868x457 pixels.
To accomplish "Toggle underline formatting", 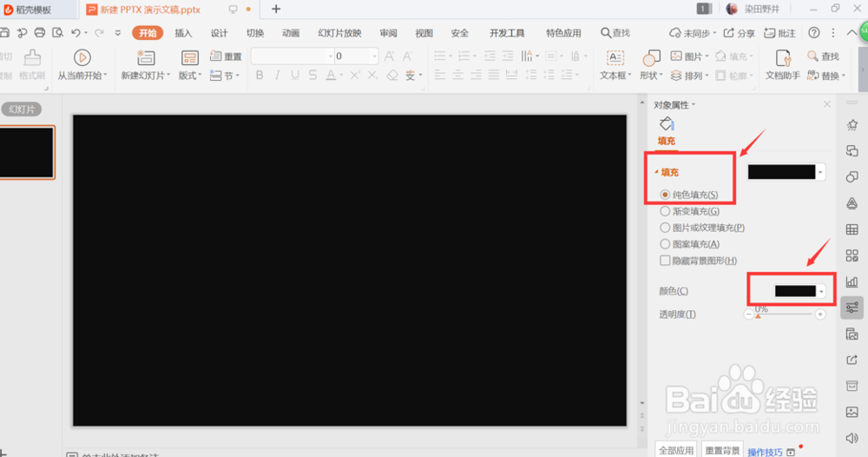I will [x=295, y=75].
